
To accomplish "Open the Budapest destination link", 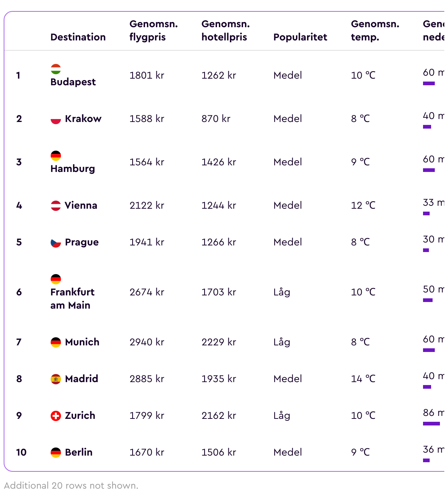I will 73,82.
